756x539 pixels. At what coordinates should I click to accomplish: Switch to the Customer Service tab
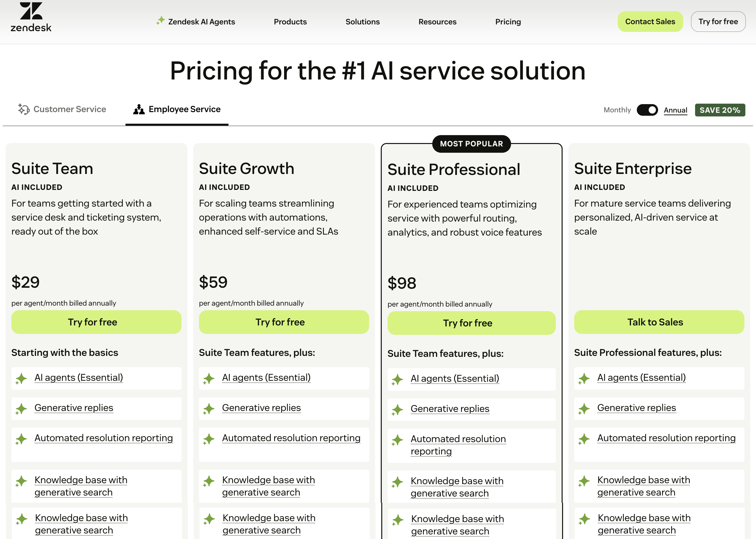(69, 109)
